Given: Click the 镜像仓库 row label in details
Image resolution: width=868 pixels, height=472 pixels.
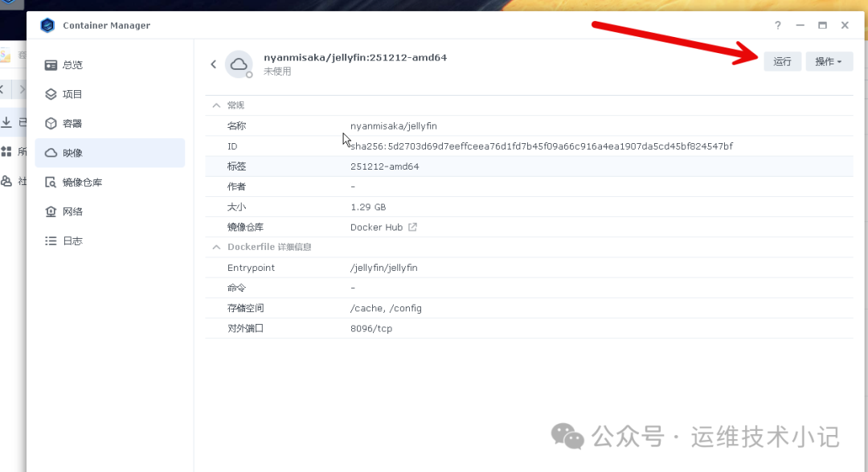Looking at the screenshot, I should (x=245, y=227).
